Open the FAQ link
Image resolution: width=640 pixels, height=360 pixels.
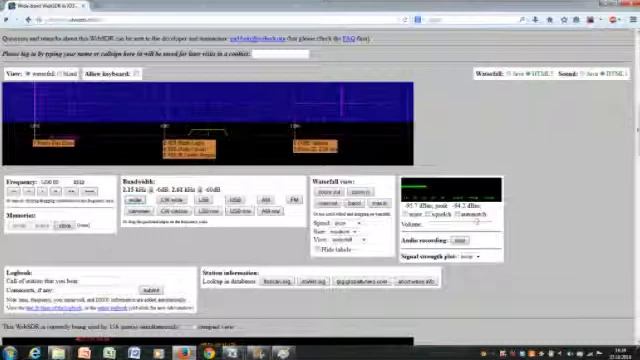[x=349, y=39]
